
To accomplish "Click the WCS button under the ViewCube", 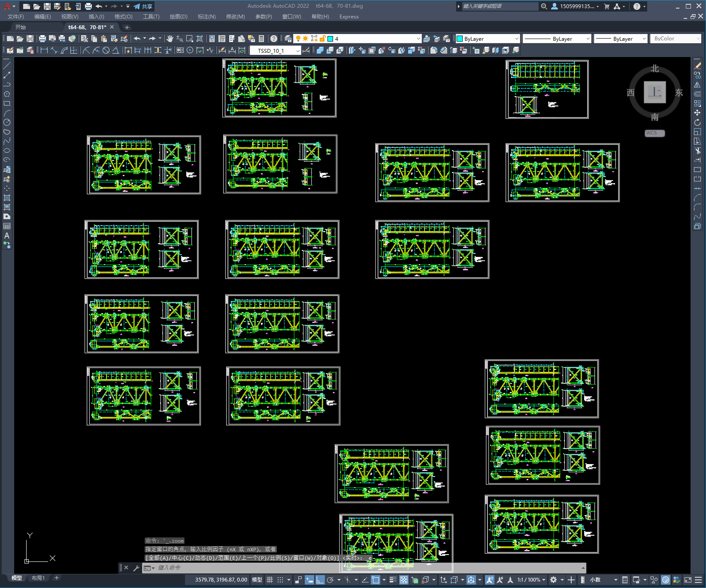I will coord(654,133).
